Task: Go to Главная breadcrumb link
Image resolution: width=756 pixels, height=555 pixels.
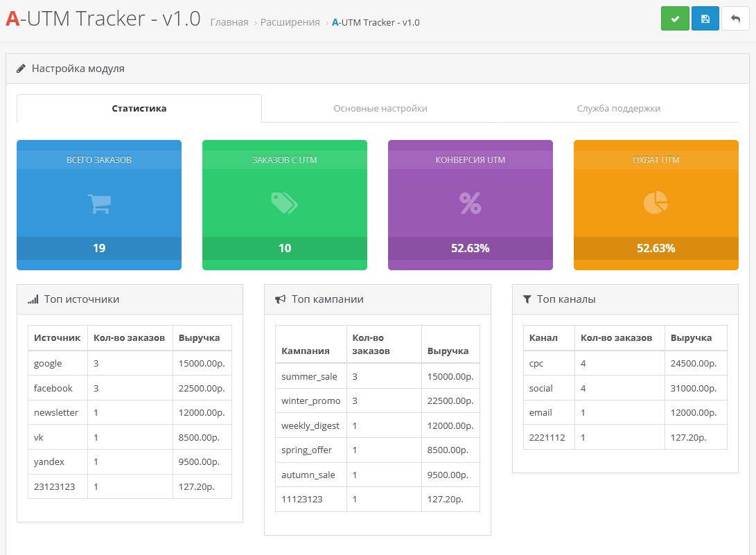Action: point(229,22)
